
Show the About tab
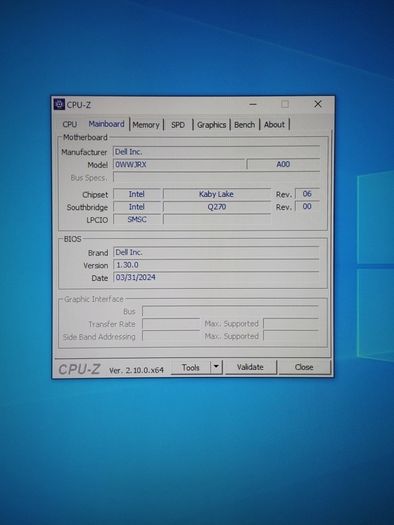point(274,125)
